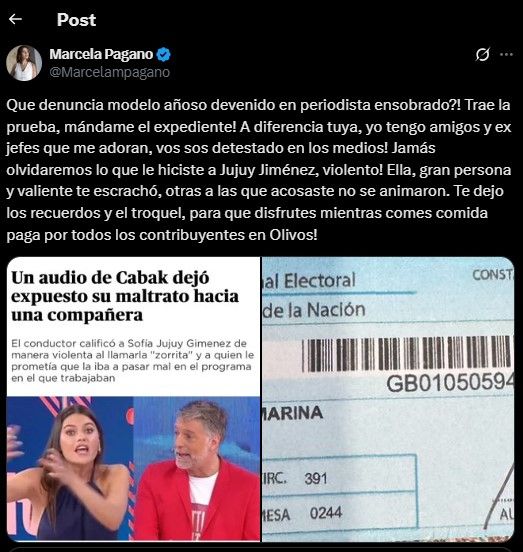Click the woman in the article photo
The image size is (523, 552).
pyautogui.click(x=67, y=472)
